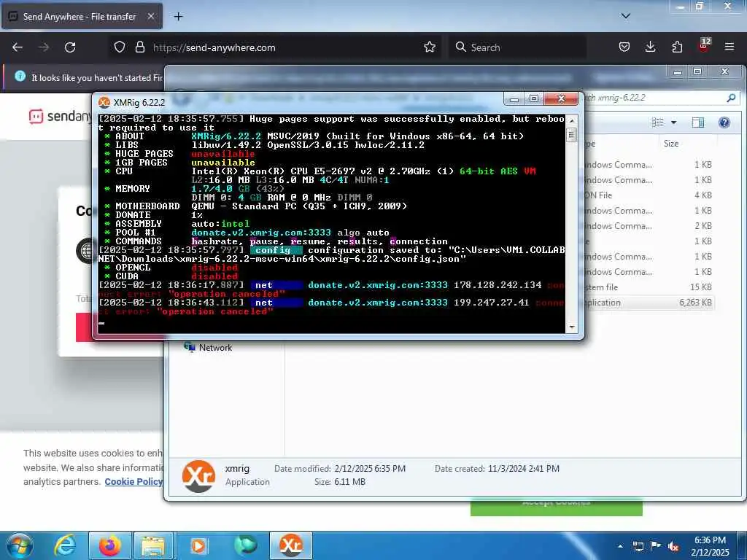Select the 2 KB Windows Command row

(x=649, y=226)
